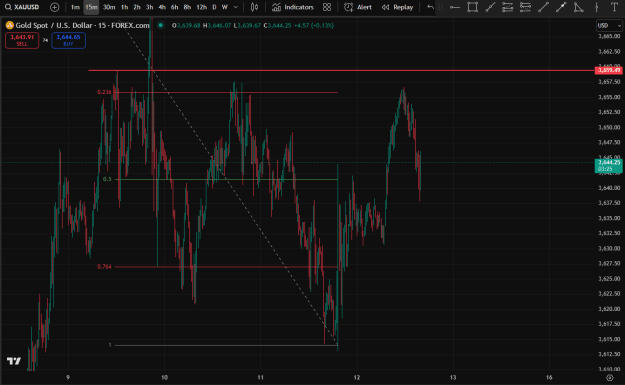This screenshot has width=625, height=385.
Task: Select the Fibonacci level 1 label
Action: [x=110, y=345]
